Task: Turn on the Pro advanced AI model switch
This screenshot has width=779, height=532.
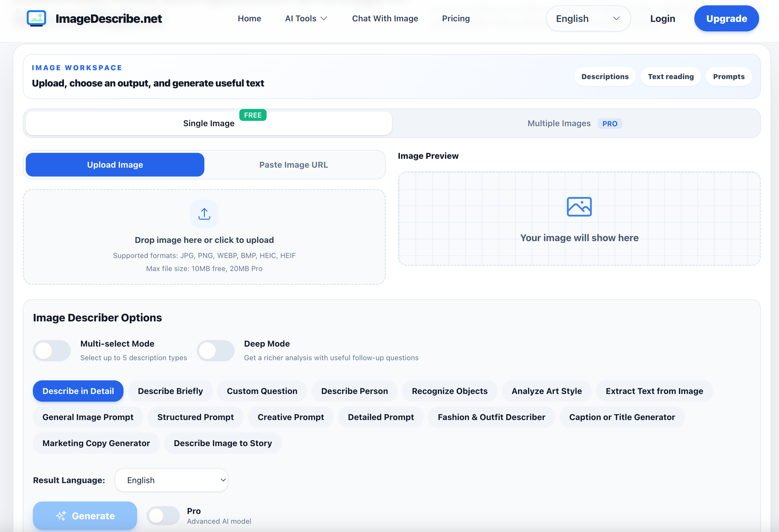Action: click(163, 516)
